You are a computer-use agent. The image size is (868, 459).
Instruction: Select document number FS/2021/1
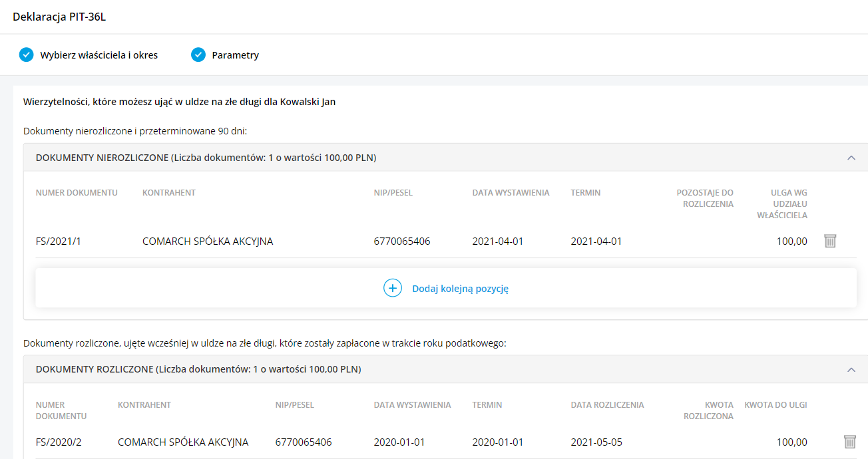(59, 241)
